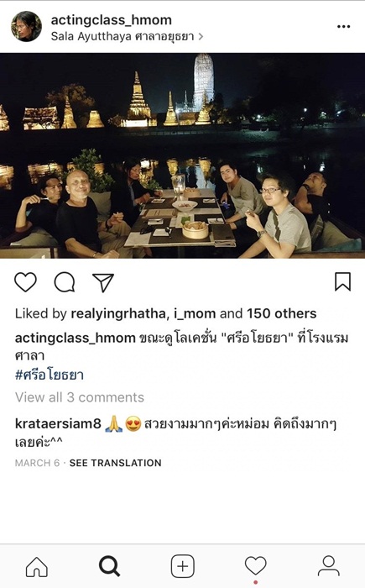Open your profile tab
This screenshot has height=588, width=365.
pyautogui.click(x=329, y=566)
